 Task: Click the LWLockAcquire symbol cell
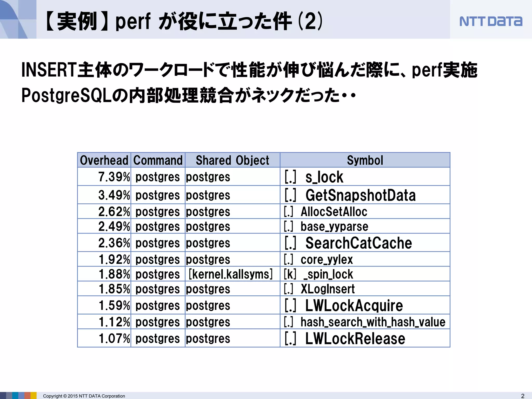pos(365,305)
